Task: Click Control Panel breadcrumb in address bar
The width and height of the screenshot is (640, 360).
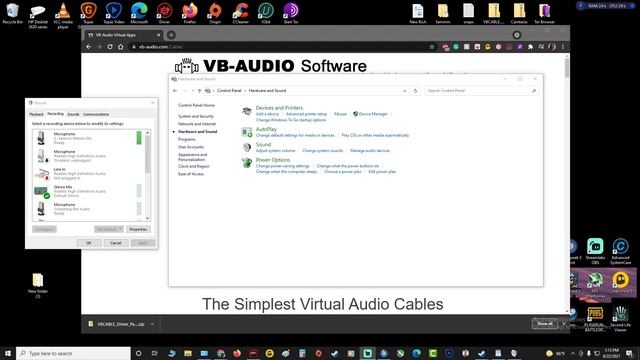Action: coord(229,91)
